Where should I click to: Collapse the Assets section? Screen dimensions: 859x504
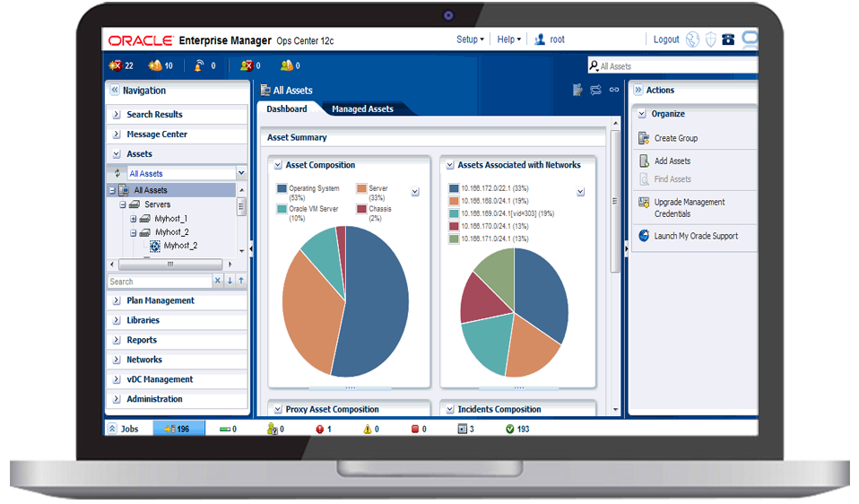tap(117, 154)
